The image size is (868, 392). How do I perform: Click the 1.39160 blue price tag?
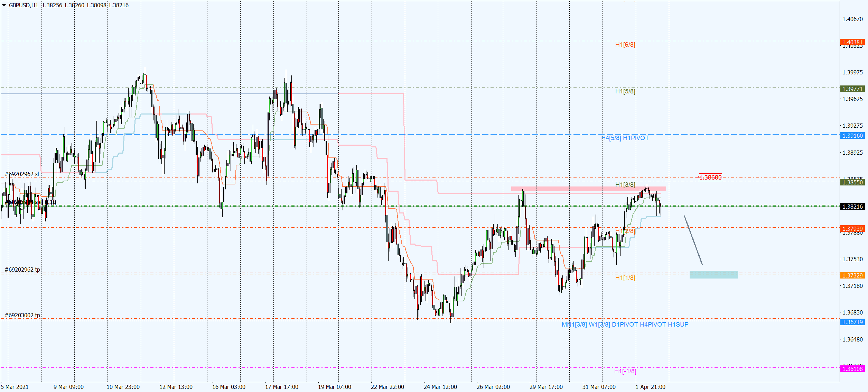pyautogui.click(x=852, y=136)
